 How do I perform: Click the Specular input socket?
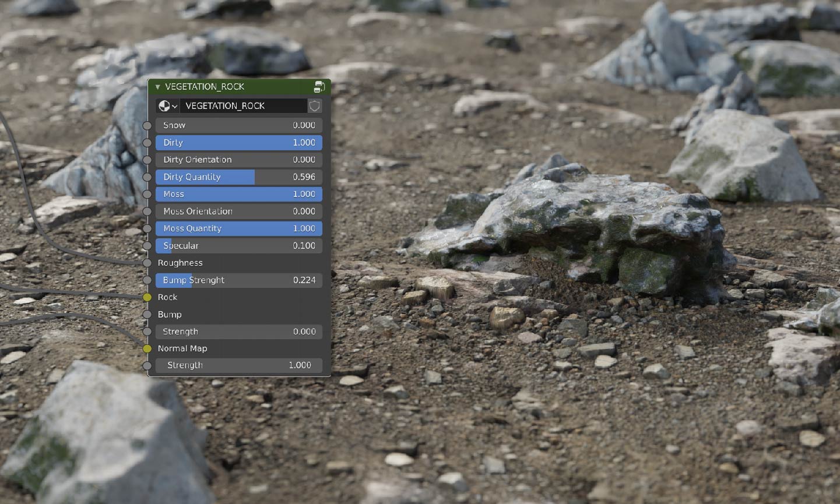147,246
